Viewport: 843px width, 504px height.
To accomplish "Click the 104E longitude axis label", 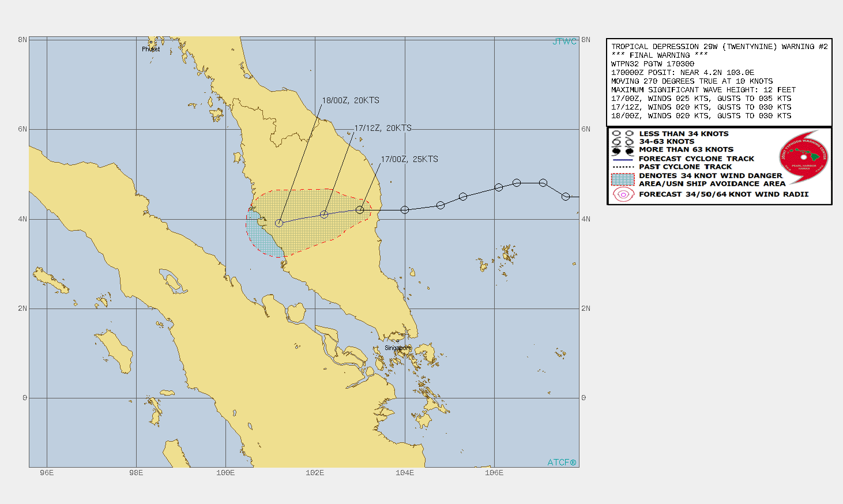I will tap(405, 473).
